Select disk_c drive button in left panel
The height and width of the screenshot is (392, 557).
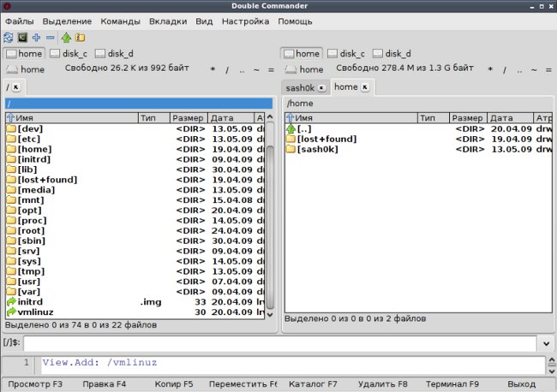point(69,54)
